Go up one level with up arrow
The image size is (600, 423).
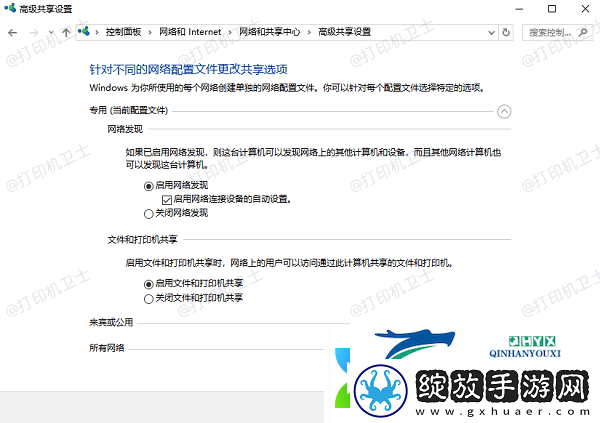[66, 33]
